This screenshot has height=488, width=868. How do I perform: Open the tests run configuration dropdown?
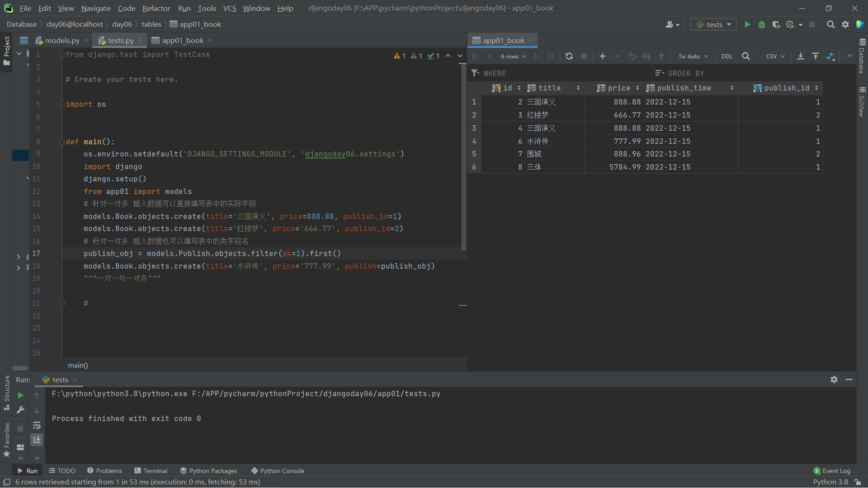point(713,24)
